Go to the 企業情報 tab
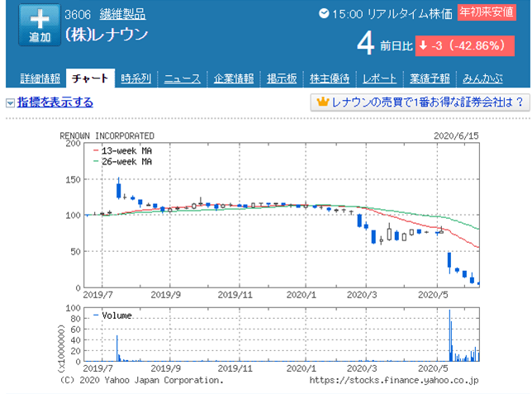 (234, 78)
